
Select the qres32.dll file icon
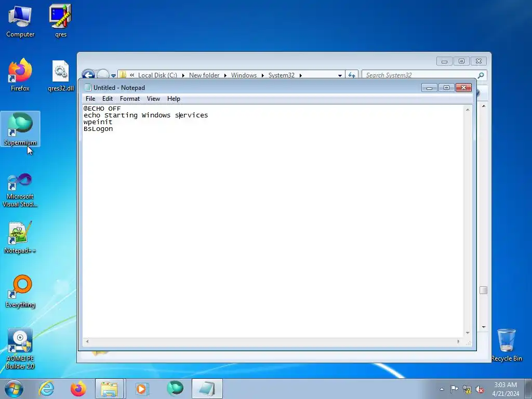(x=61, y=76)
